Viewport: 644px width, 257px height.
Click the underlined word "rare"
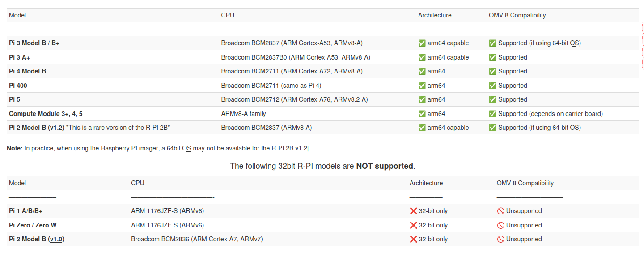click(99, 128)
